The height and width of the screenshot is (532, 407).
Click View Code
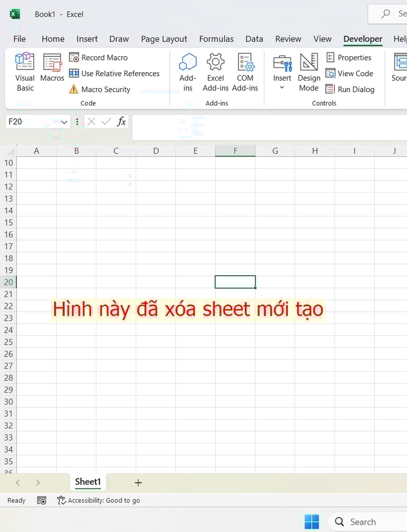click(x=349, y=74)
